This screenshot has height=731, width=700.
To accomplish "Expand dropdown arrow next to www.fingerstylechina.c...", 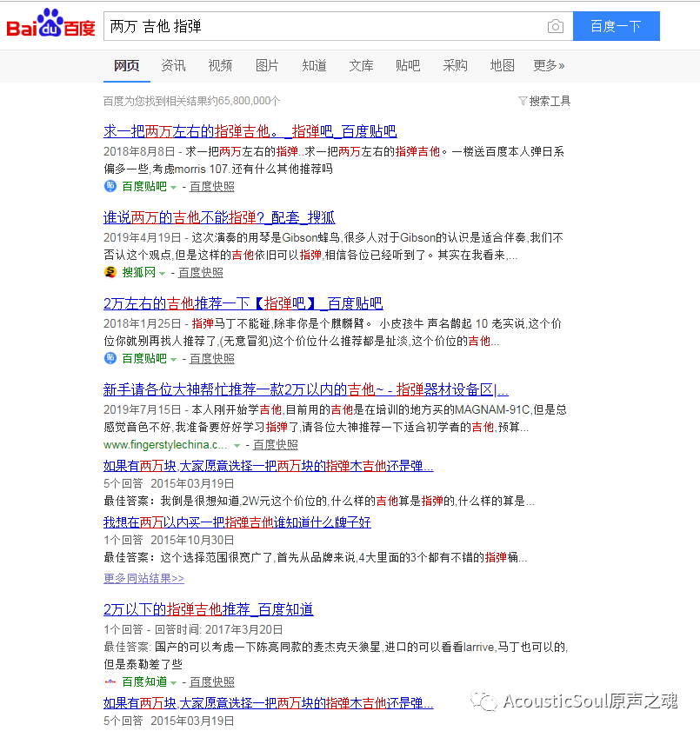I will (237, 446).
